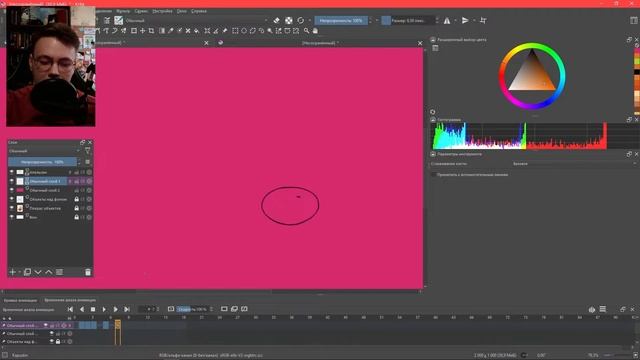Hide the Фон layer
This screenshot has width=640, height=360.
(x=11, y=217)
